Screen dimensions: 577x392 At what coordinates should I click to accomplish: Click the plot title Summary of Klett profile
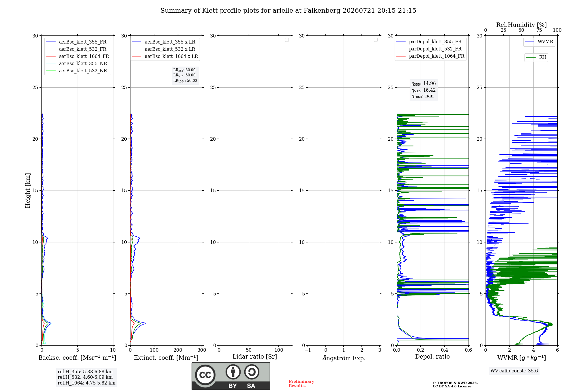pos(288,11)
